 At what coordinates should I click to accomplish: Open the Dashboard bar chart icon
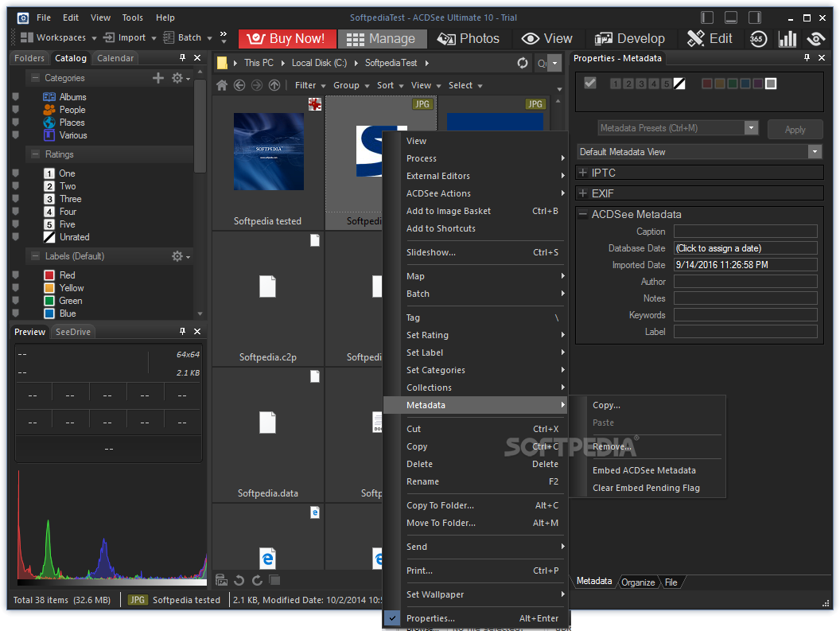787,39
